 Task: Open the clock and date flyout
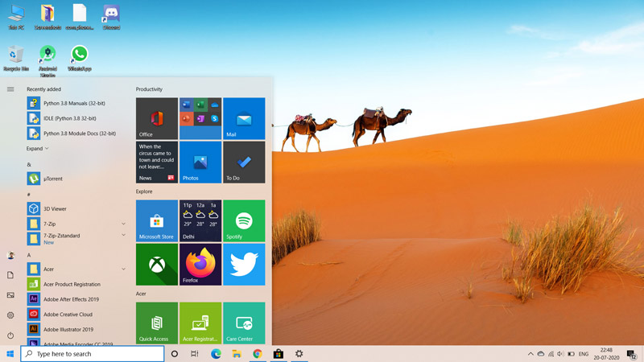[606, 354]
